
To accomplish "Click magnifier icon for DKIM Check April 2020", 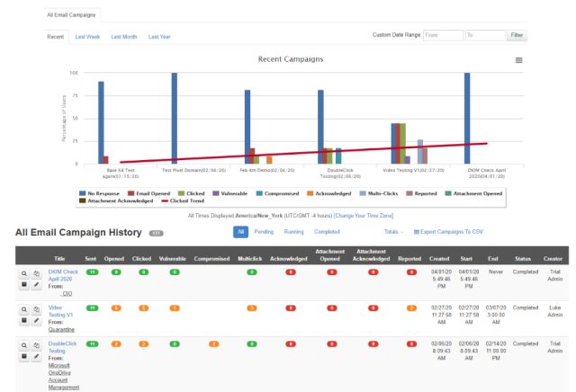I will [24, 272].
